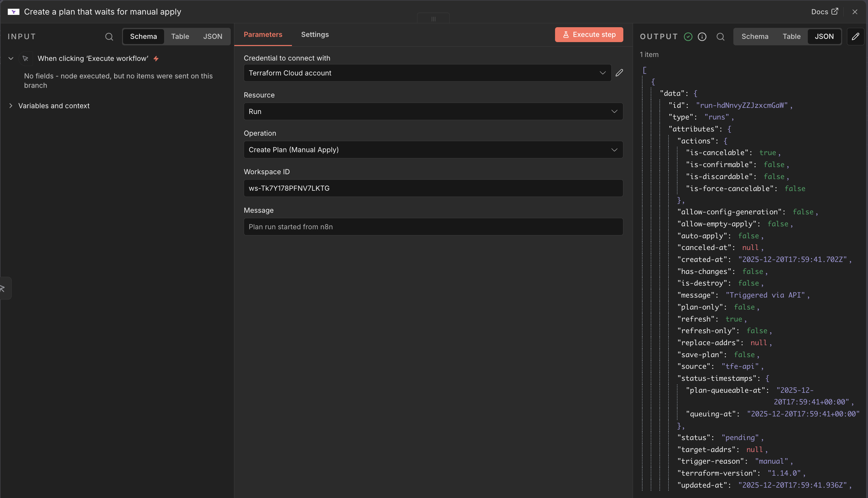The height and width of the screenshot is (498, 868).
Task: Click the panel drag handle at top center
Action: pos(433,18)
